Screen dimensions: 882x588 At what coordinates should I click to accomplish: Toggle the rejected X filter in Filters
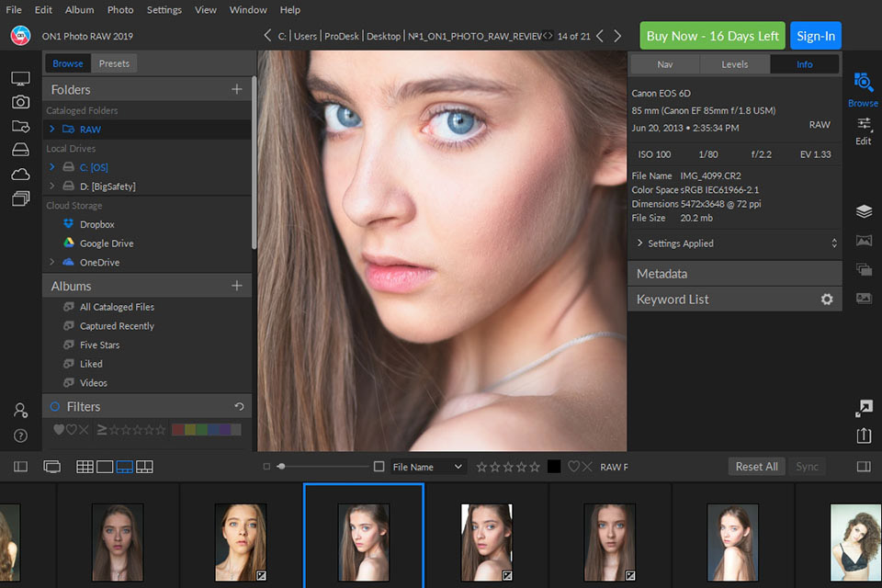pyautogui.click(x=84, y=430)
